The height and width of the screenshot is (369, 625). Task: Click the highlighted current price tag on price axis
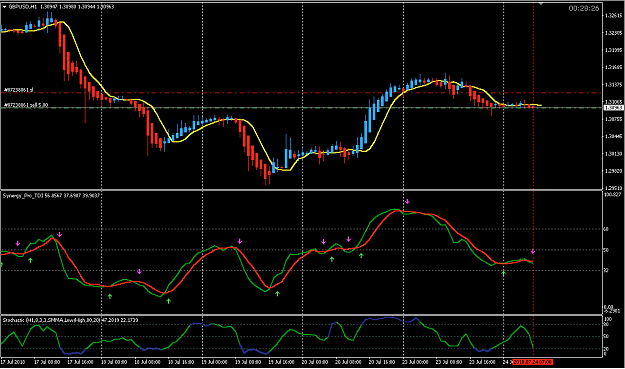click(614, 108)
